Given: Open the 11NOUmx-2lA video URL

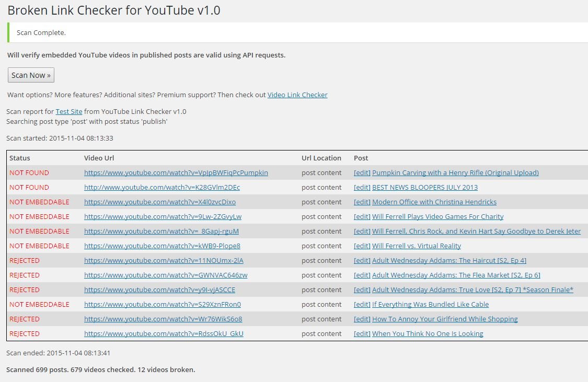Looking at the screenshot, I should [164, 261].
